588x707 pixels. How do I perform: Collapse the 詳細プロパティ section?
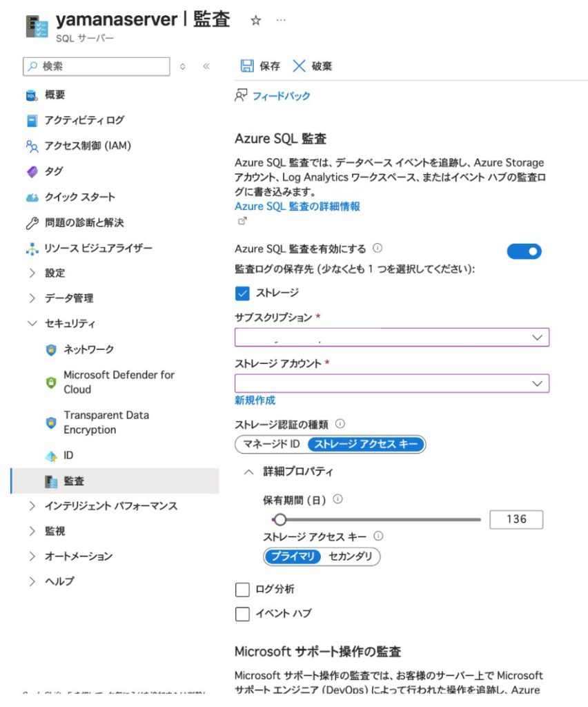pyautogui.click(x=249, y=472)
